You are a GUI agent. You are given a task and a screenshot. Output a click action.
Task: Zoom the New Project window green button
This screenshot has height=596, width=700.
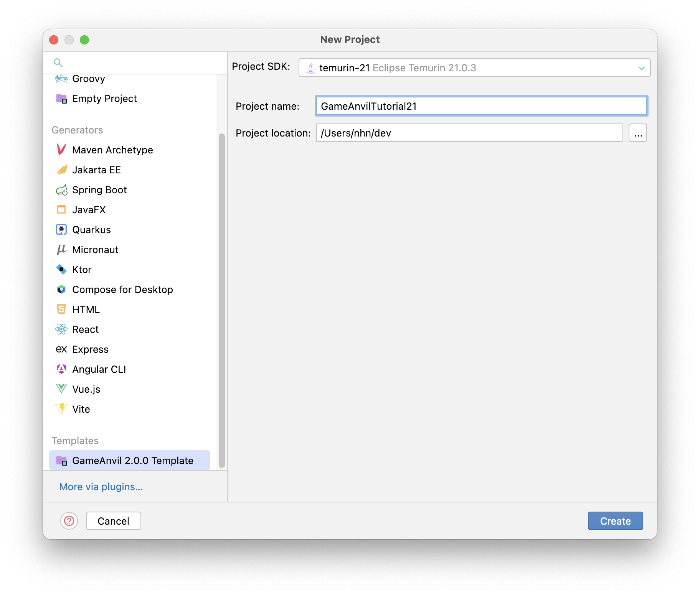pyautogui.click(x=84, y=40)
